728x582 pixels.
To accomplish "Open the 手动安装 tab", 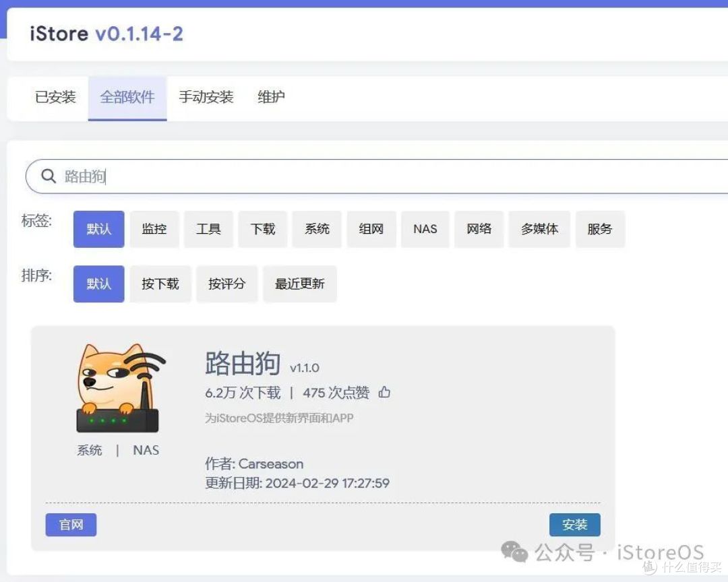I will [x=206, y=97].
